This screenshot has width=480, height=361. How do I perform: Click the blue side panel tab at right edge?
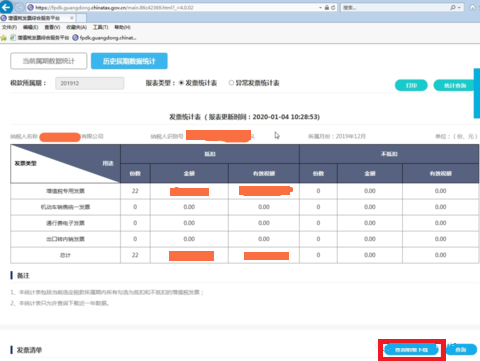pyautogui.click(x=477, y=93)
